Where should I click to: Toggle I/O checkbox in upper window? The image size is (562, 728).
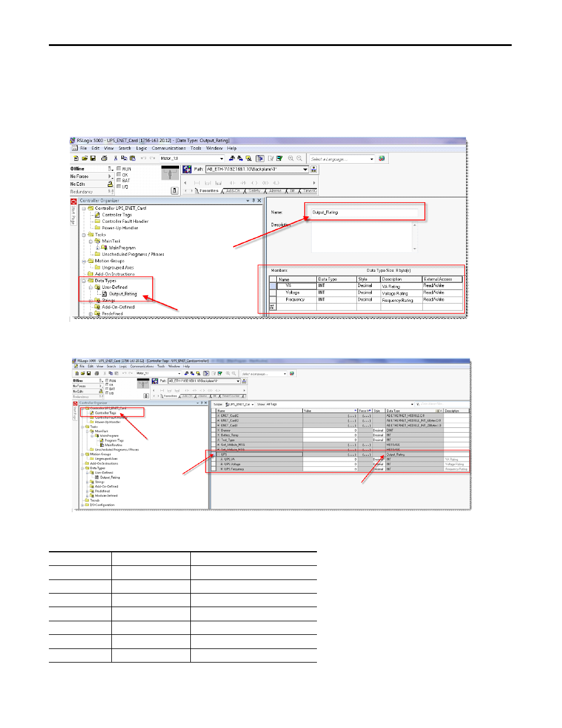(x=118, y=187)
